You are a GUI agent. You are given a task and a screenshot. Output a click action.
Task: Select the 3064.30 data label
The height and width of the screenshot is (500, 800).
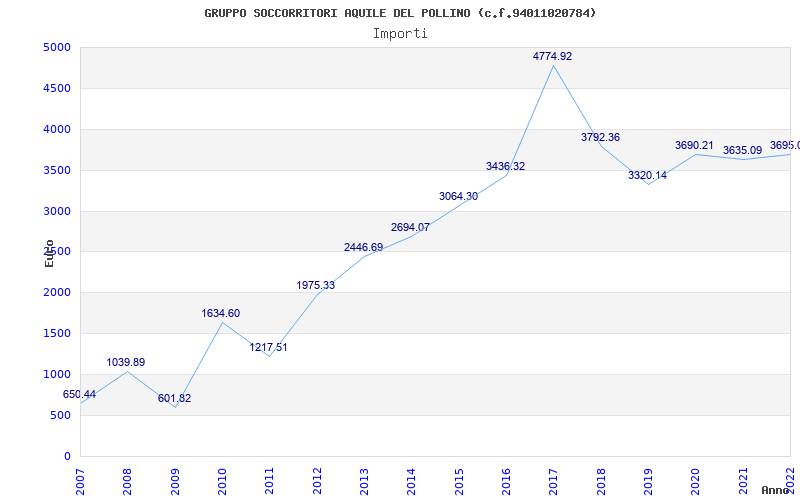[x=459, y=196]
